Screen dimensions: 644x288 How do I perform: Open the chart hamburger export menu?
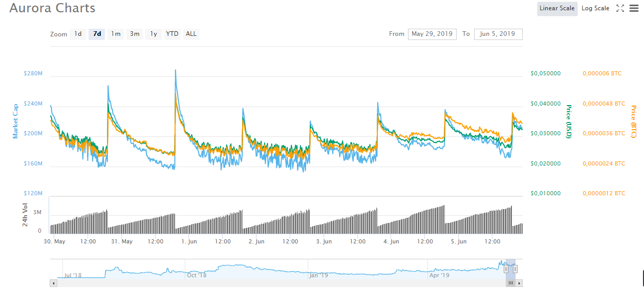[634, 8]
